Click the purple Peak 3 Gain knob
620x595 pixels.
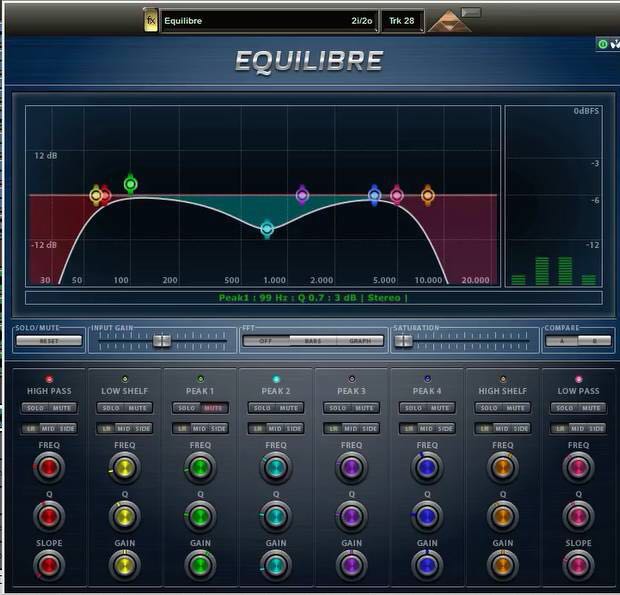point(351,565)
